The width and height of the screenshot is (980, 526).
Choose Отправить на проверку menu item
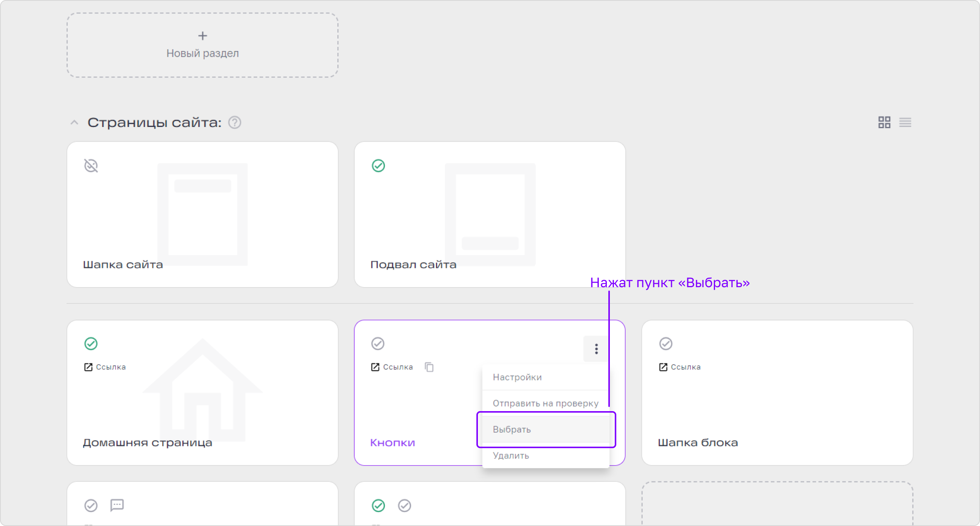click(546, 403)
